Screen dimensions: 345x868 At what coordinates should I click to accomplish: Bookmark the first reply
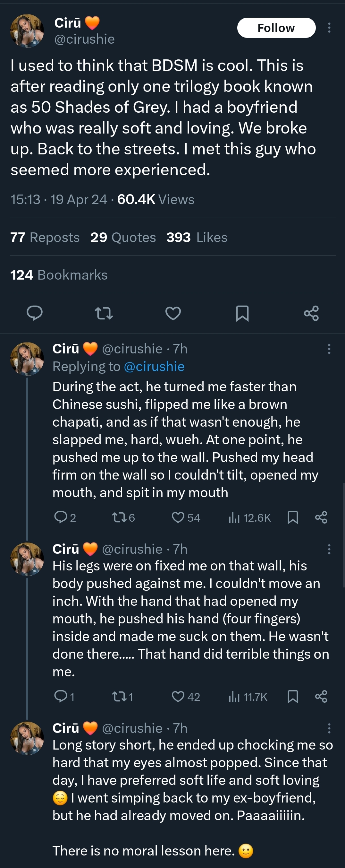click(x=292, y=517)
